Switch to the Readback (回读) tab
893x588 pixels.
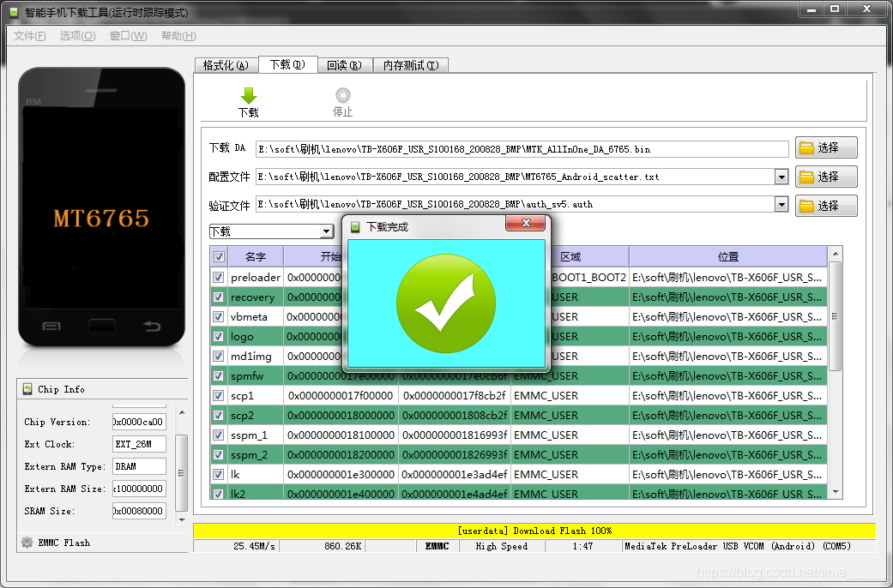coord(345,65)
